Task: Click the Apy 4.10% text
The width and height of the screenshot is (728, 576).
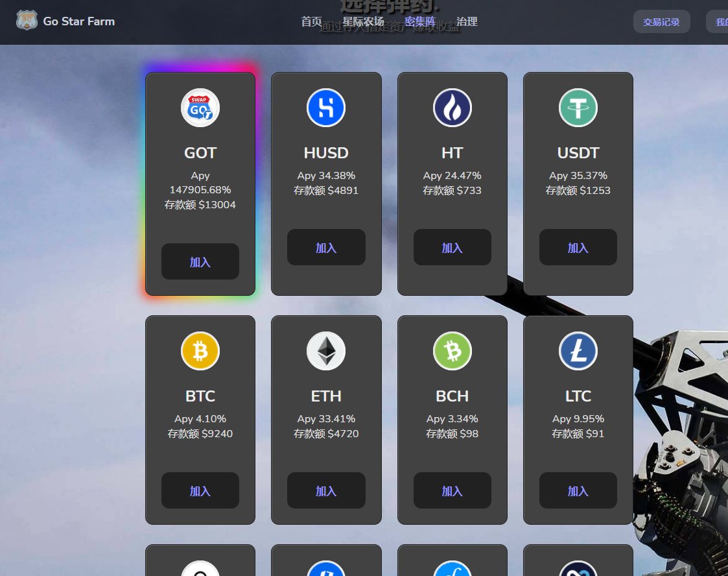Action: click(x=200, y=419)
